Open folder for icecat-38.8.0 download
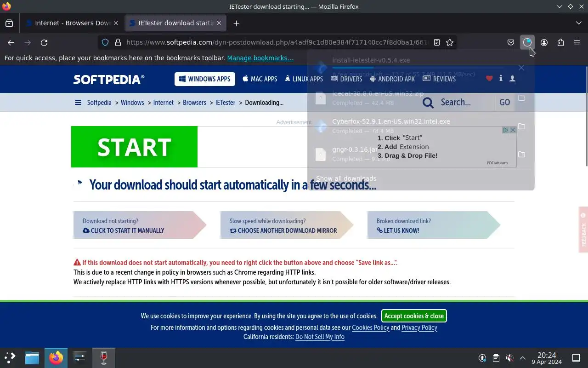The width and height of the screenshot is (588, 368). (x=521, y=98)
